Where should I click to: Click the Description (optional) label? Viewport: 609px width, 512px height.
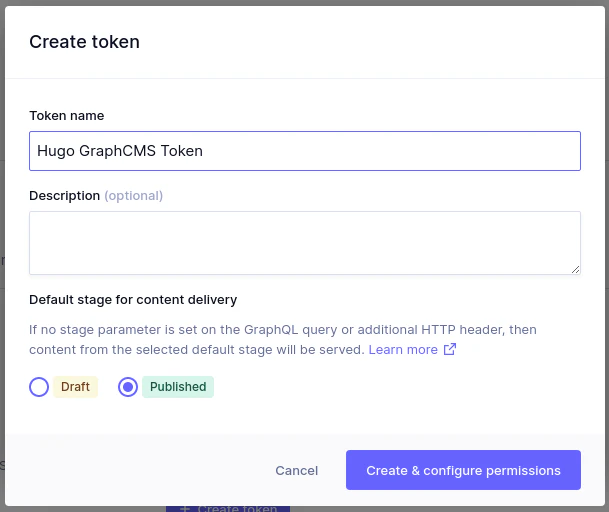(96, 196)
